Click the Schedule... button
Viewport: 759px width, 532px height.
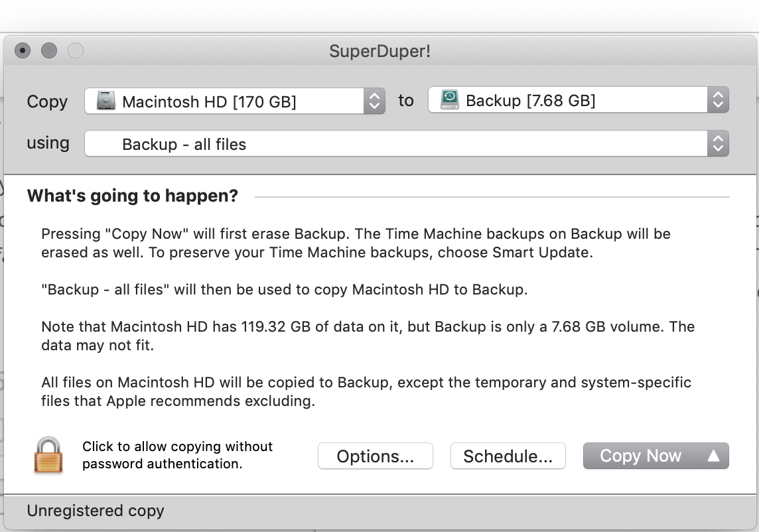(x=508, y=456)
